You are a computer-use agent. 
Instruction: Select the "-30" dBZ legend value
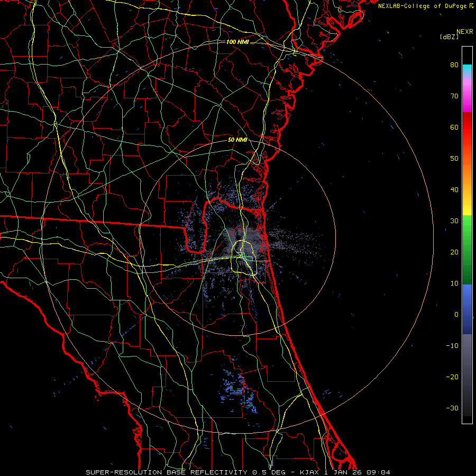[x=452, y=408]
